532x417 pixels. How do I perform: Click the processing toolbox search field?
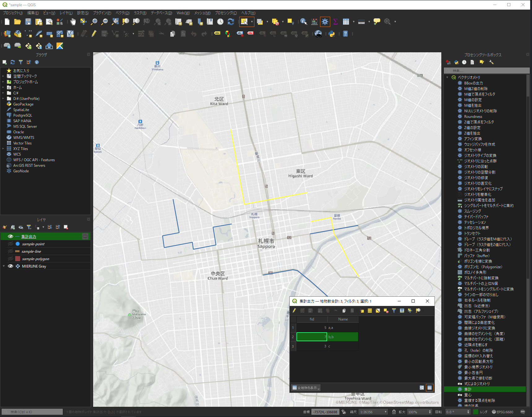pyautogui.click(x=487, y=71)
